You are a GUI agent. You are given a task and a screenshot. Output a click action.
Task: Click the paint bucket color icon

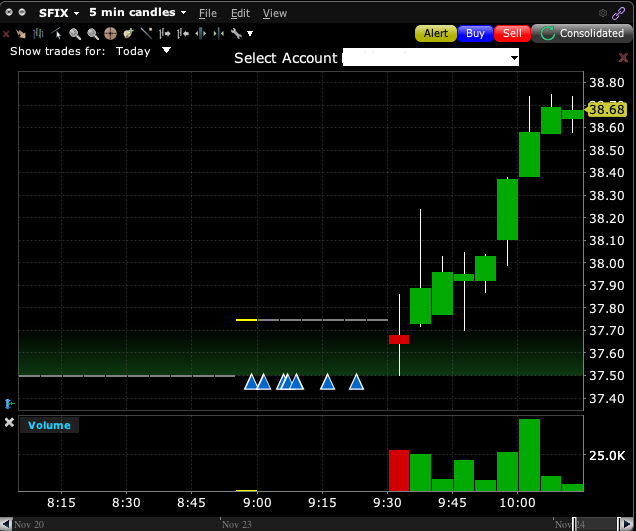pos(129,33)
